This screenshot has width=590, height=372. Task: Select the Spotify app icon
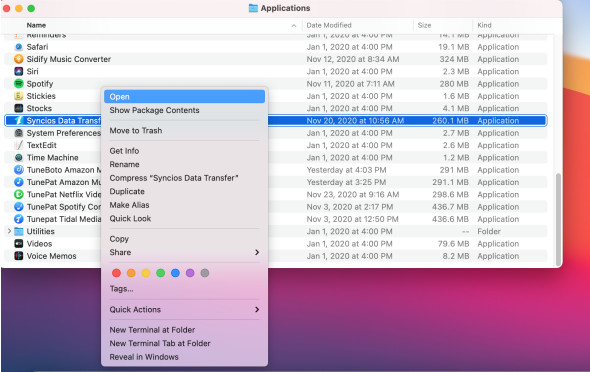click(x=18, y=84)
